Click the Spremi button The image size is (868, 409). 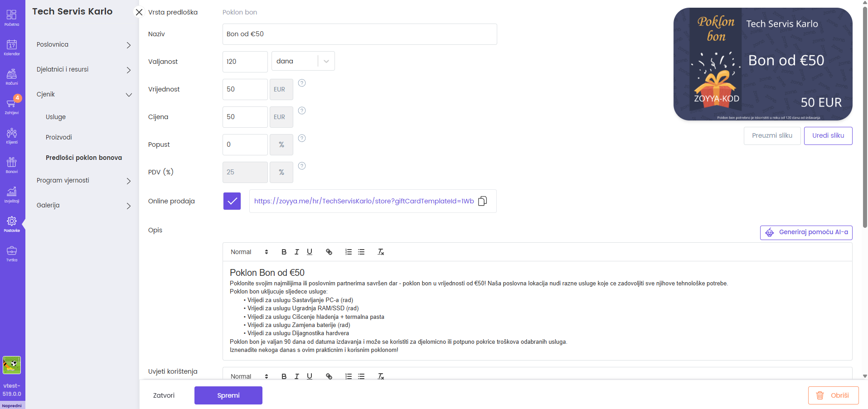[228, 395]
